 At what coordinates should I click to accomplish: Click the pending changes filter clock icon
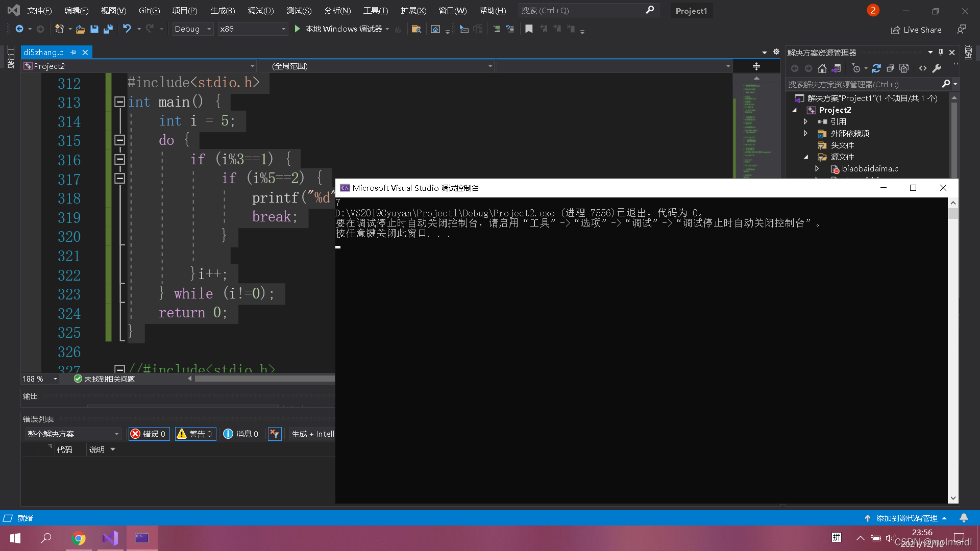tap(856, 68)
